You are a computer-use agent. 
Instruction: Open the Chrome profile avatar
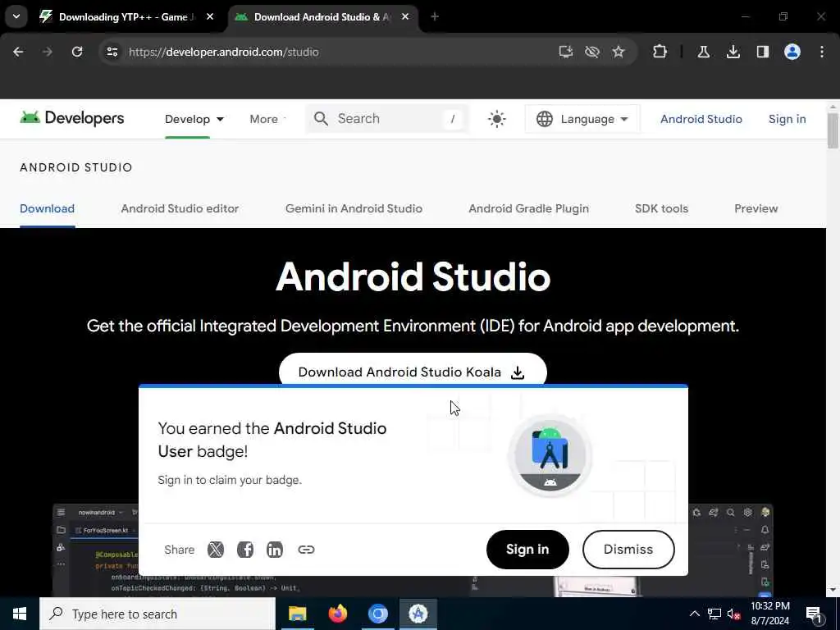(x=792, y=52)
